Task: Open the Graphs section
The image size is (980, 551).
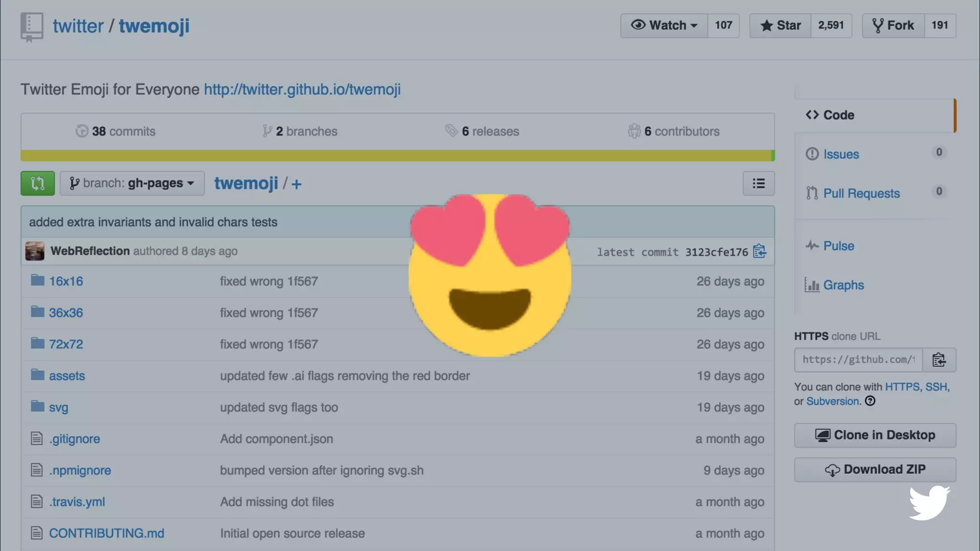Action: (x=843, y=285)
